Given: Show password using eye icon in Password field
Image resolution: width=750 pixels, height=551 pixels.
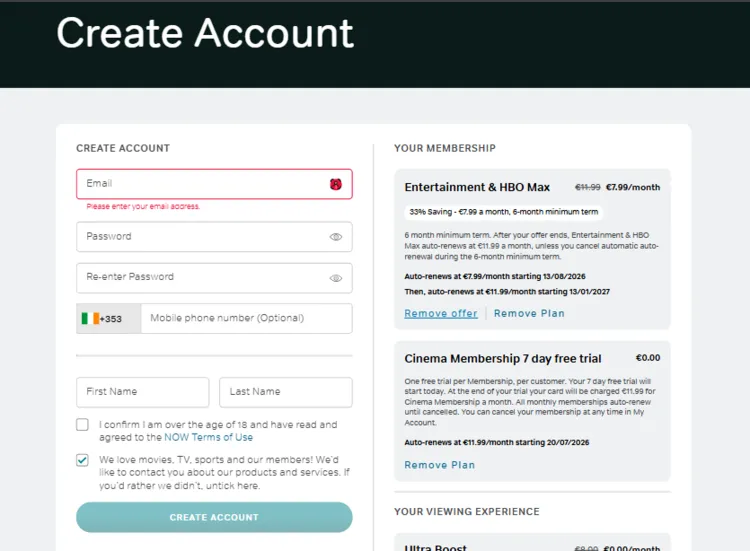Looking at the screenshot, I should 336,237.
